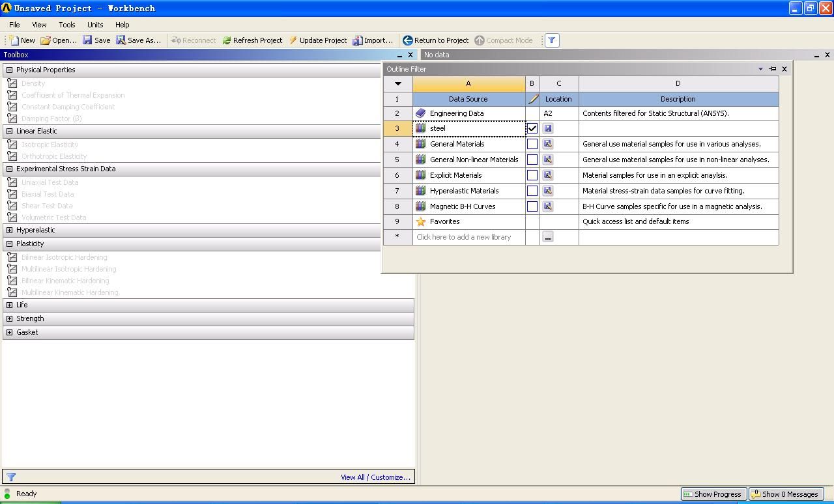834x504 pixels.
Task: Check the Explicit Materials checkbox
Action: coord(532,175)
